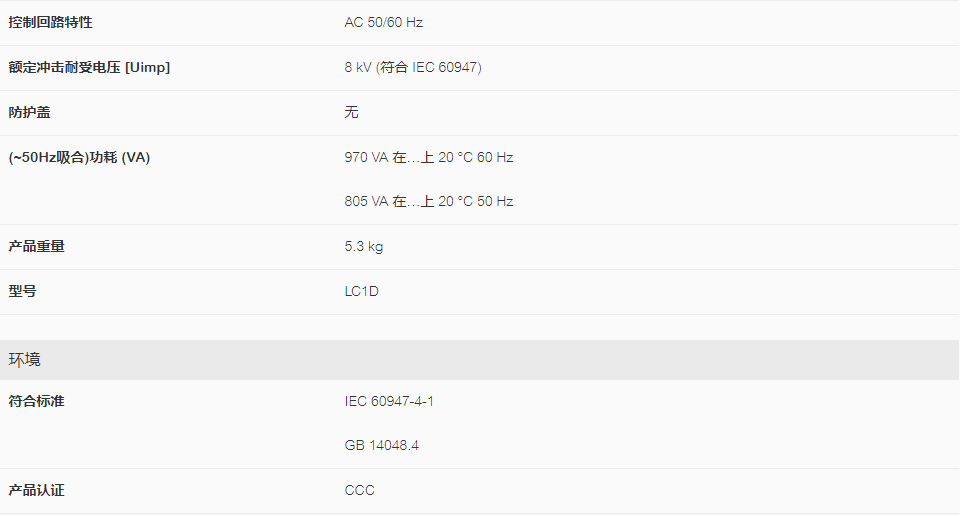
Task: Select the 805 VA 50 Hz value
Action: click(x=429, y=201)
